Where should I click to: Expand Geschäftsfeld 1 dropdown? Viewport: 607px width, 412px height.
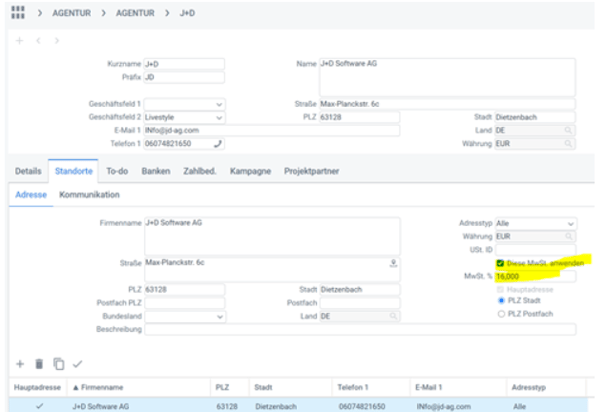point(219,105)
